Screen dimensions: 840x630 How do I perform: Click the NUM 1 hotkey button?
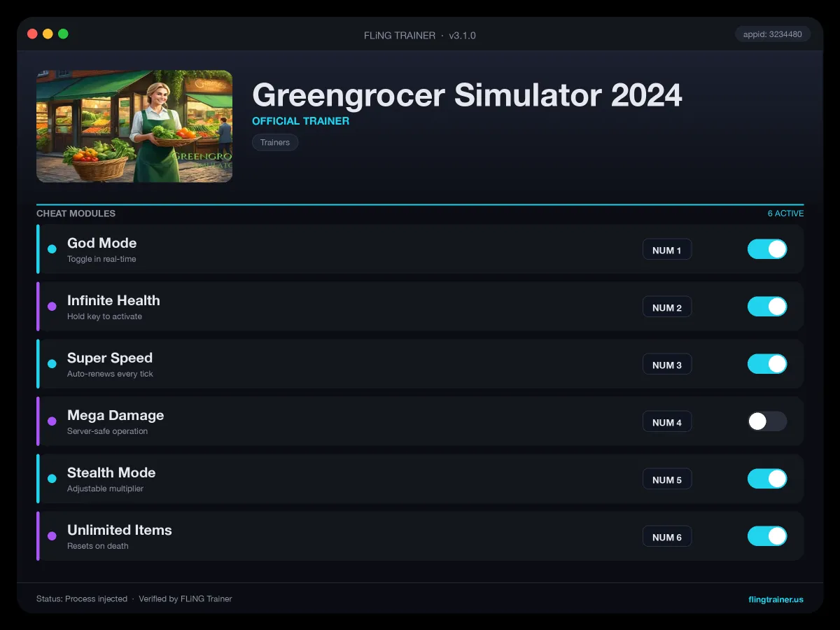[x=667, y=250]
